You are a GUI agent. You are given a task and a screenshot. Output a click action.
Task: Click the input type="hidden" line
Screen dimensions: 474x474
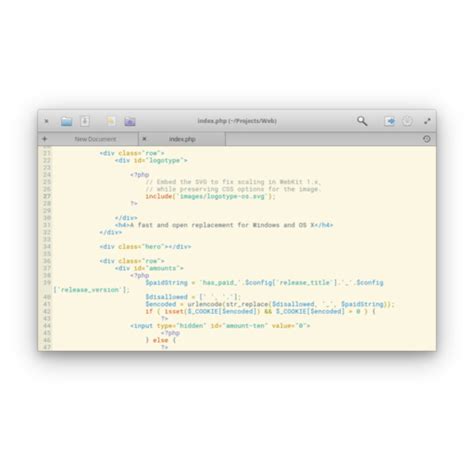(x=220, y=326)
